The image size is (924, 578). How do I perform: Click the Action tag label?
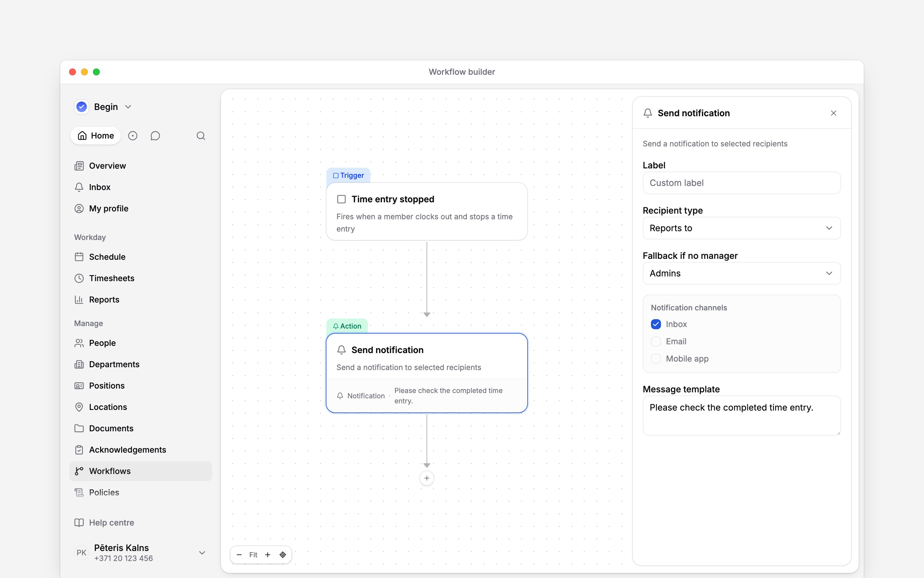point(347,326)
